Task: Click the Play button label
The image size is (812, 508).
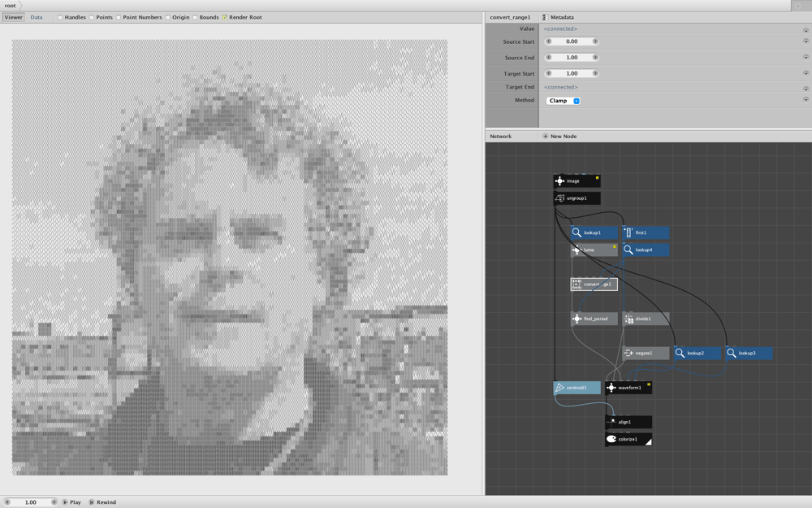Action: [76, 502]
